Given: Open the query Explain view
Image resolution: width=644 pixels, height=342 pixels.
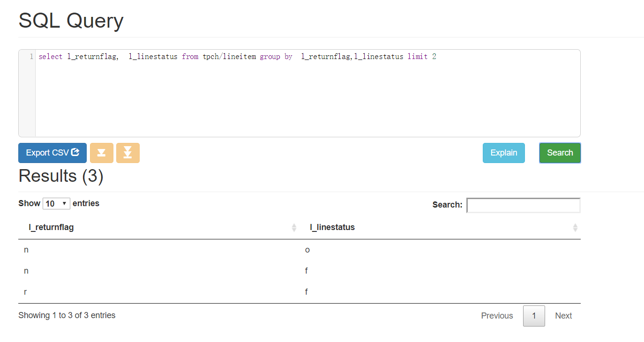Looking at the screenshot, I should point(503,153).
